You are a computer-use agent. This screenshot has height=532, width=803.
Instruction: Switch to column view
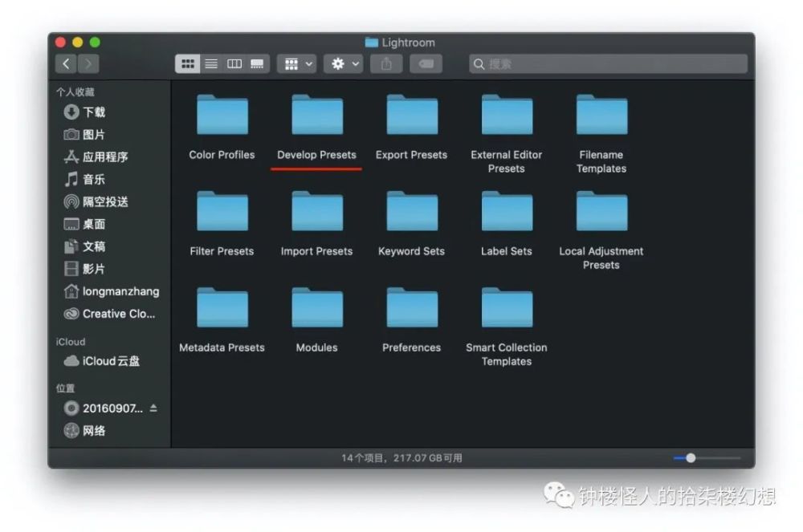(x=234, y=64)
